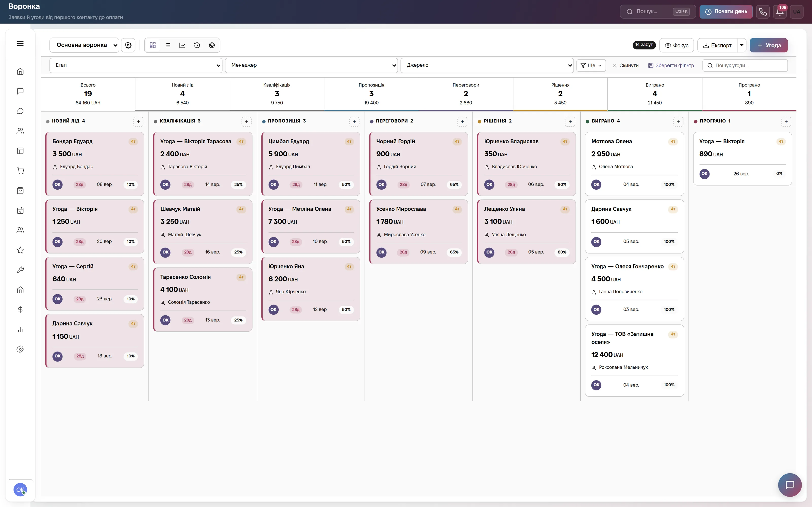Switch to list view icon
Viewport: 812px width, 507px height.
[168, 45]
